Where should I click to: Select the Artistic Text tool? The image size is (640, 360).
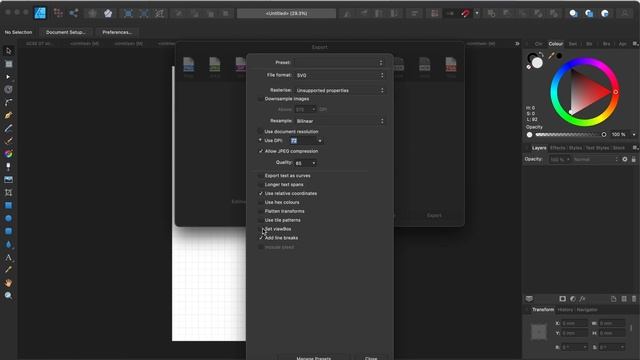click(8, 257)
